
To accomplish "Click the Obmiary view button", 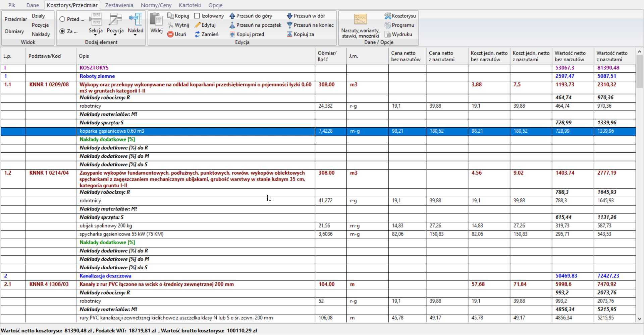I will (14, 31).
